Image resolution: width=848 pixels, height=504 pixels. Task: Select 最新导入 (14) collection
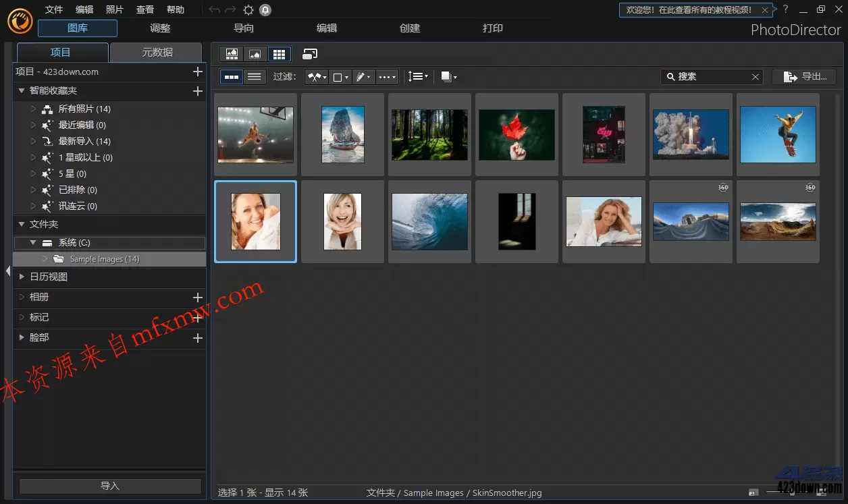pyautogui.click(x=84, y=141)
